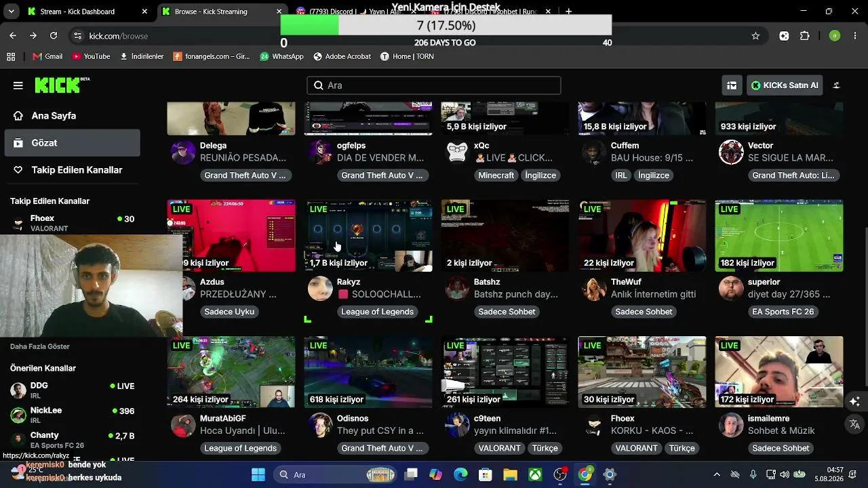Open ismailemre's live stream thumbnail
Screen dimensions: 868x488
[x=779, y=372]
